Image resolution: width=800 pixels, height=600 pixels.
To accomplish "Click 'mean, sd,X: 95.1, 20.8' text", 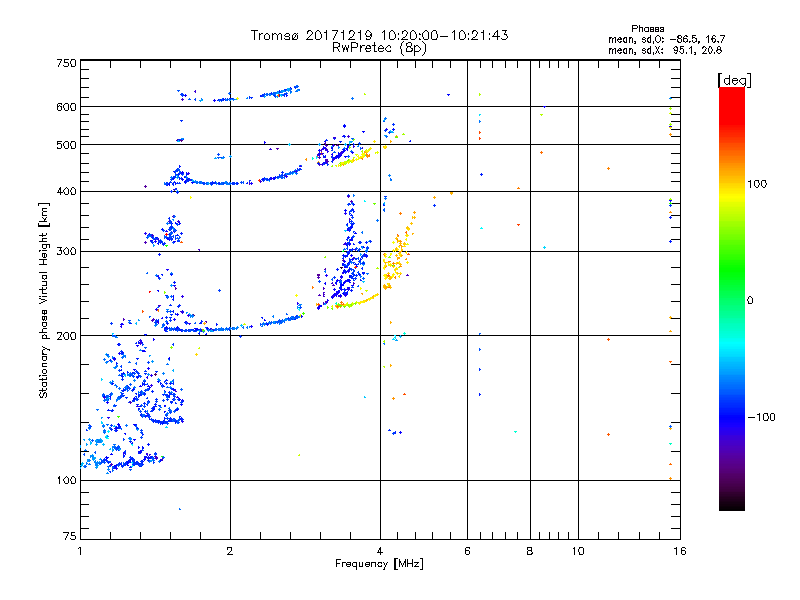I will (665, 50).
